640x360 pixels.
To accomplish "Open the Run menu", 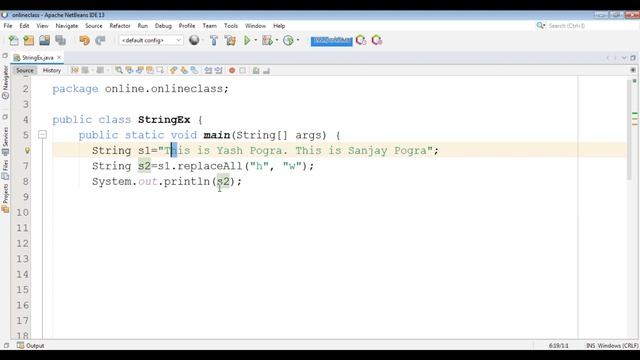I will [x=142, y=26].
